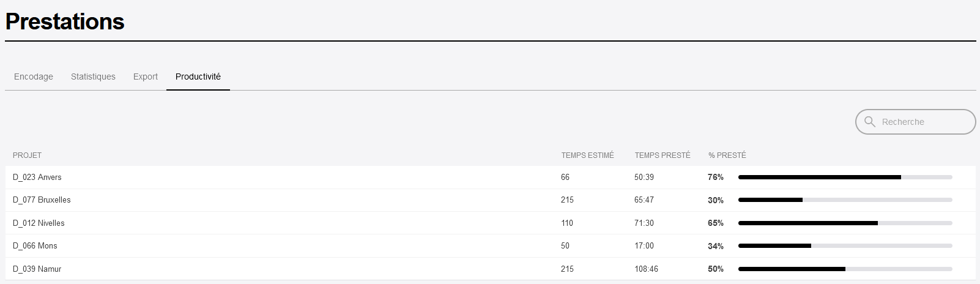
Task: Click the TEMPS PRESTÉ column header
Action: (663, 155)
